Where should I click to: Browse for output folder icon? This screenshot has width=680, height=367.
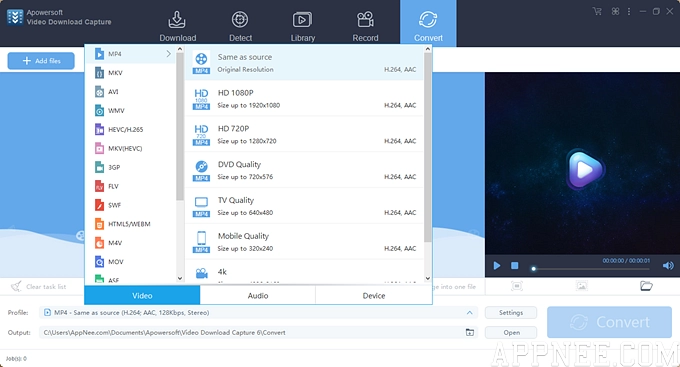[470, 332]
